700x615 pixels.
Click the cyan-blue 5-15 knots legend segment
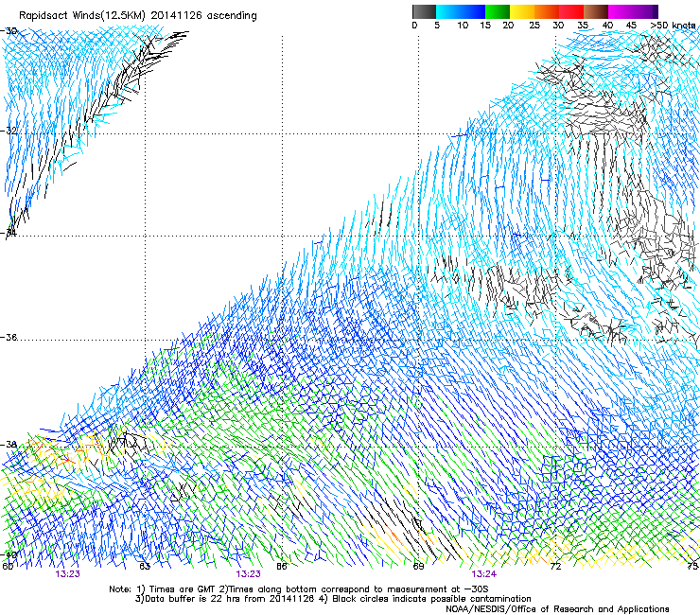coord(461,11)
